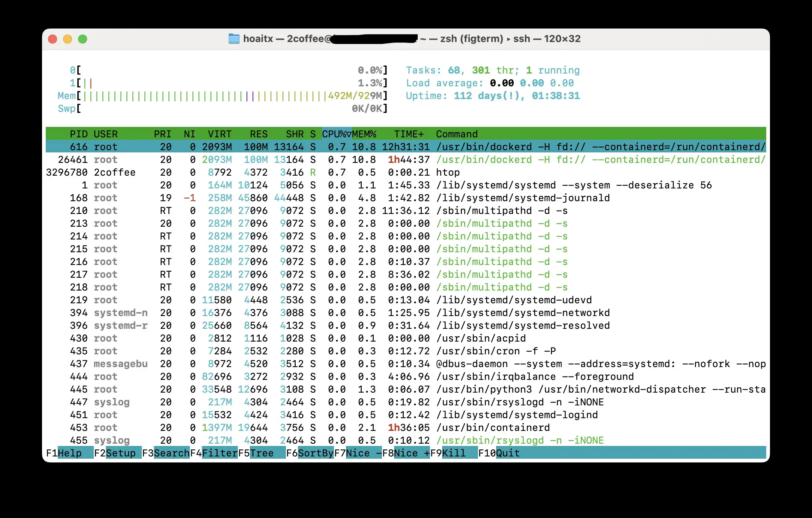
Task: Sort by the SHR column header
Action: point(295,134)
